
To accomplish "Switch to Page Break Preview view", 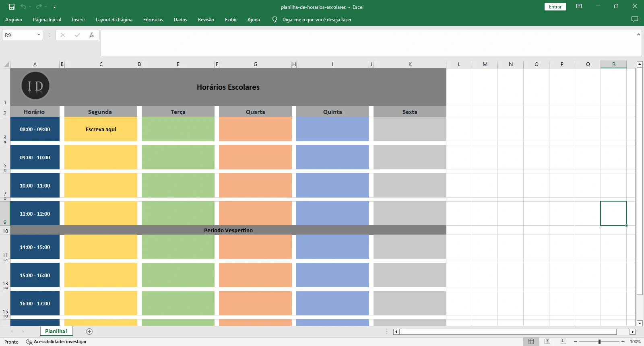I will coord(563,342).
